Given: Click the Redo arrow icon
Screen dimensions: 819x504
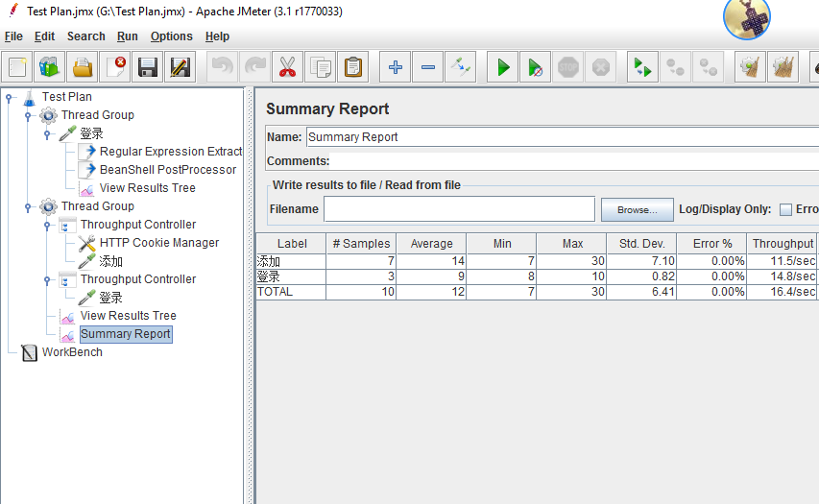Looking at the screenshot, I should click(x=254, y=67).
